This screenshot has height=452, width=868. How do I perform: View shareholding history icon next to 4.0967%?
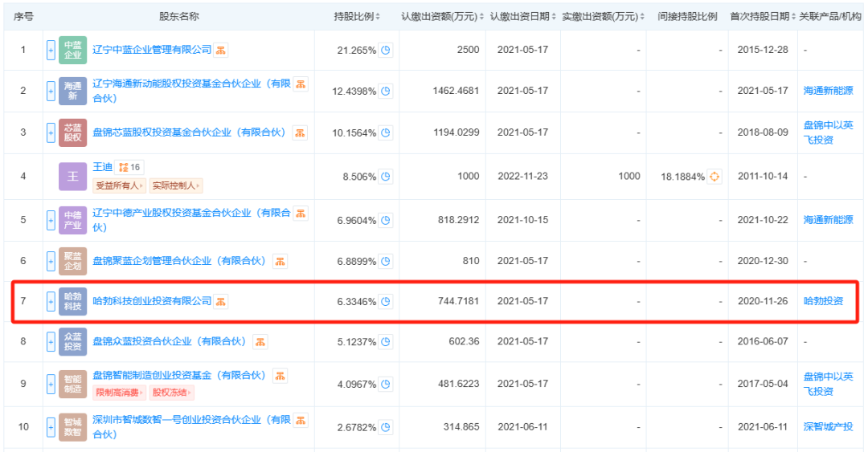[386, 384]
